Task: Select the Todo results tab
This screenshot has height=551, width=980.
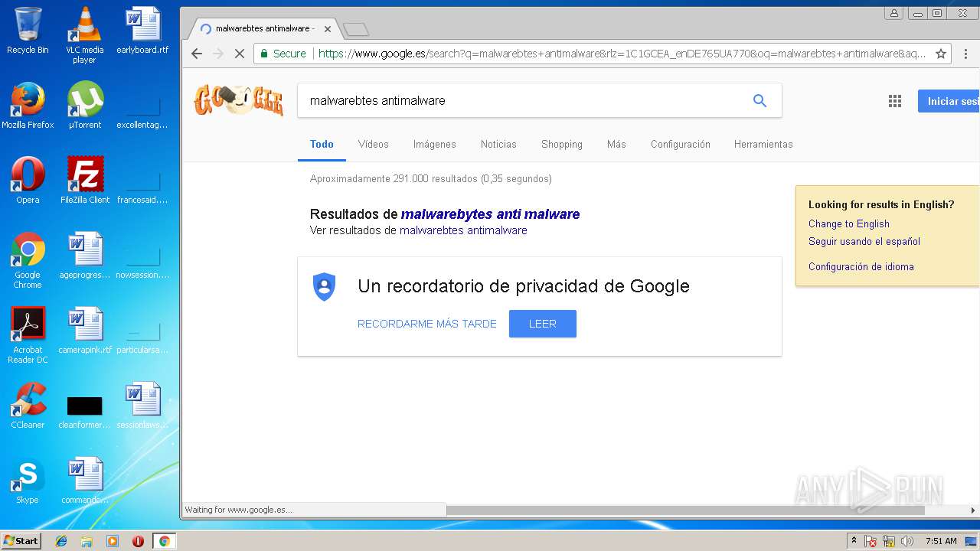Action: pyautogui.click(x=322, y=144)
